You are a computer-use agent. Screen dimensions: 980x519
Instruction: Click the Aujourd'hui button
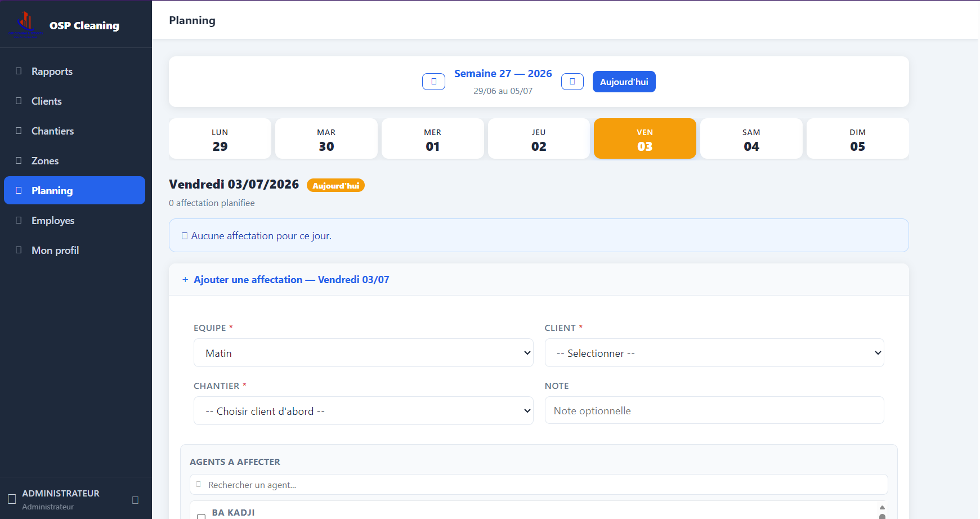click(624, 82)
